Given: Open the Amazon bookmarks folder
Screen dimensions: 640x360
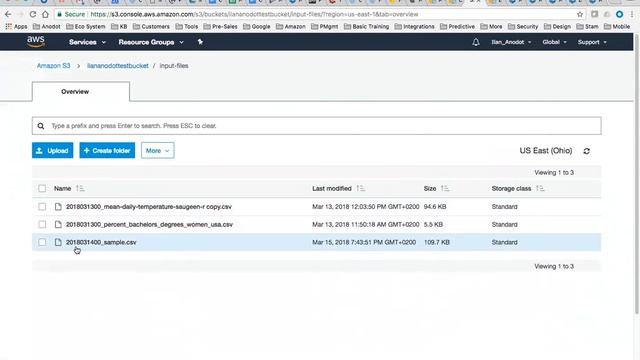Looking at the screenshot, I should 291,27.
